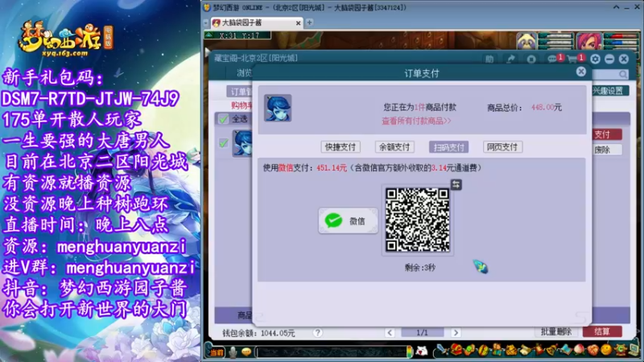Click the blue open-book icon in bottom toolbar
The image size is (644, 362).
coord(566,350)
